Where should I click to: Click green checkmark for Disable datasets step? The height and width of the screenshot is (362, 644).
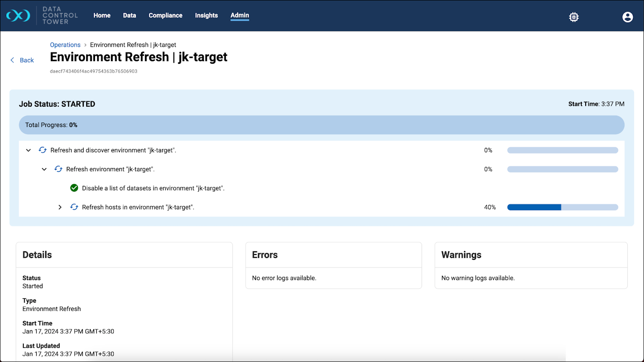click(x=74, y=188)
